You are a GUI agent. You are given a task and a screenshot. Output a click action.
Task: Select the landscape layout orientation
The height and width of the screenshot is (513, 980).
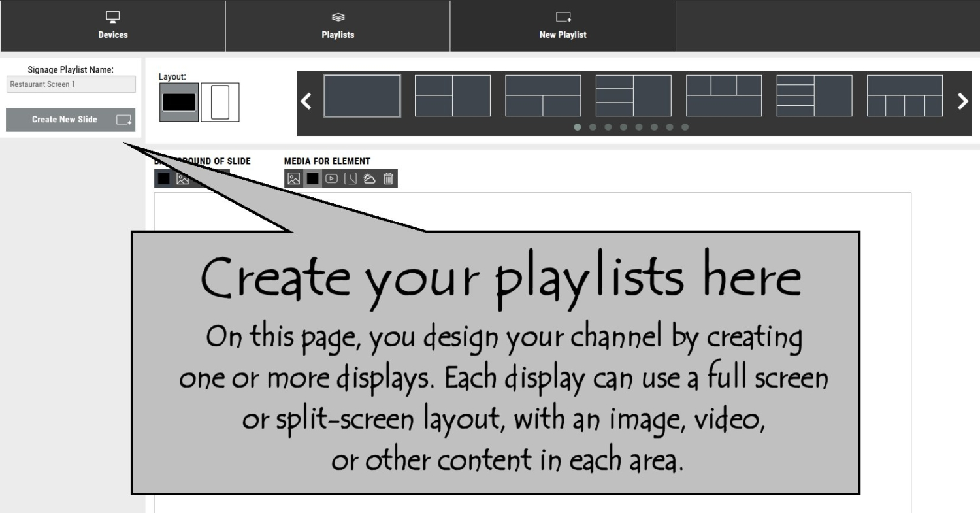179,103
